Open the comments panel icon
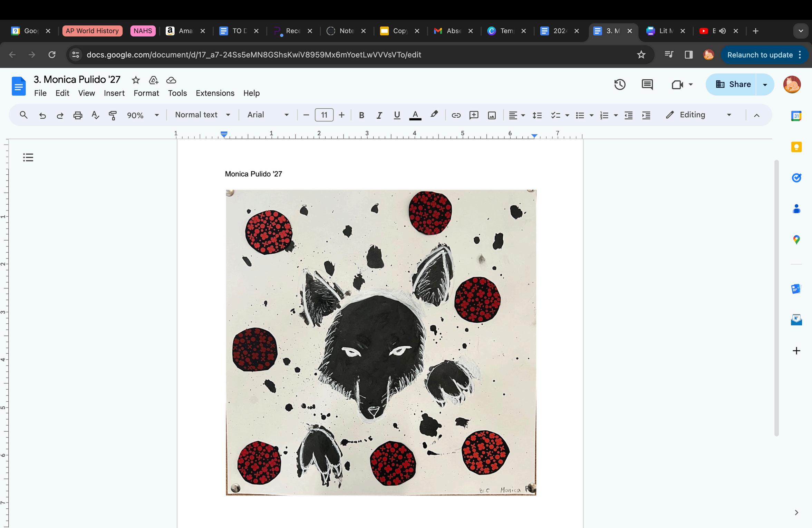The width and height of the screenshot is (812, 528). point(647,85)
